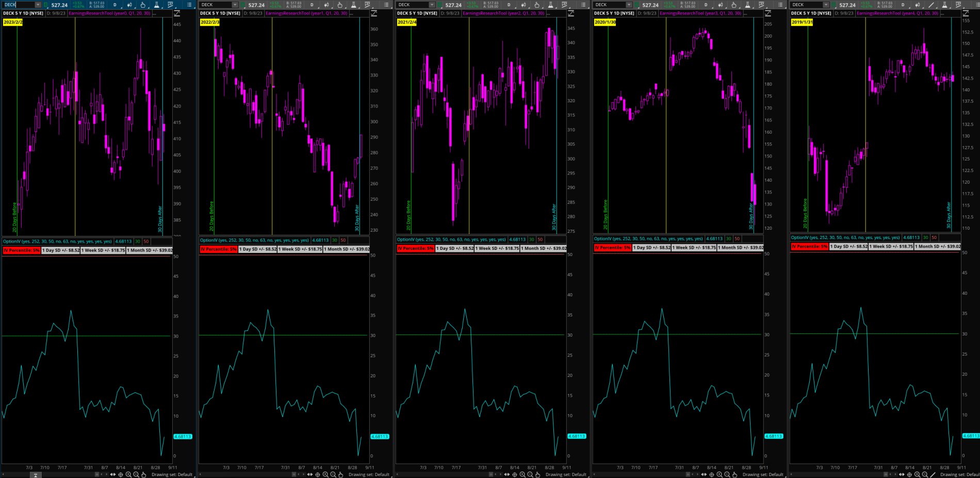The image size is (980, 478).
Task: Toggle symbol link clipboard icon in 2021/2/4 chart
Action: (440, 5)
